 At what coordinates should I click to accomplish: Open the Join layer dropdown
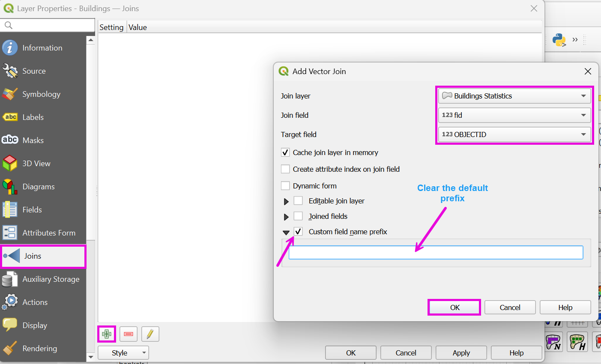click(x=514, y=96)
